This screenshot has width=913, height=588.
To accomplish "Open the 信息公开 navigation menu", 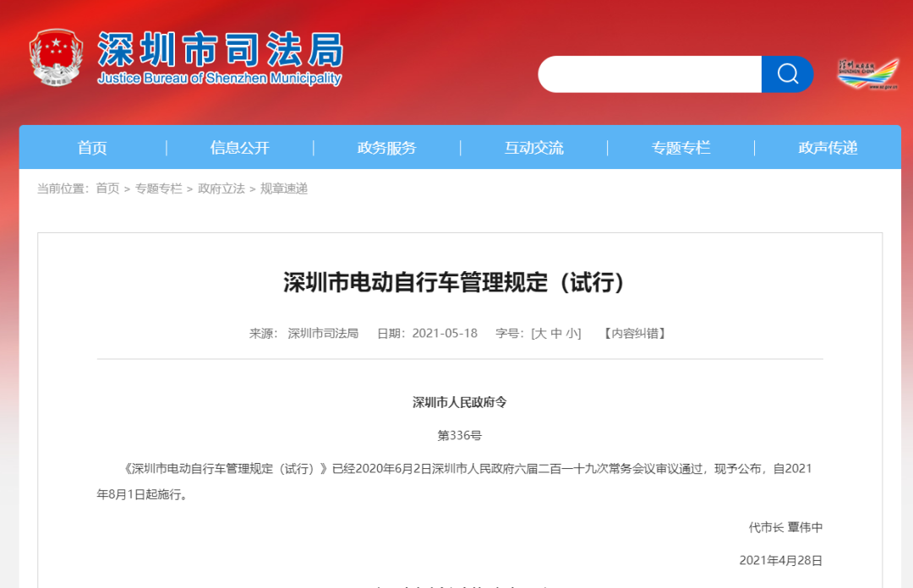I will [x=239, y=147].
